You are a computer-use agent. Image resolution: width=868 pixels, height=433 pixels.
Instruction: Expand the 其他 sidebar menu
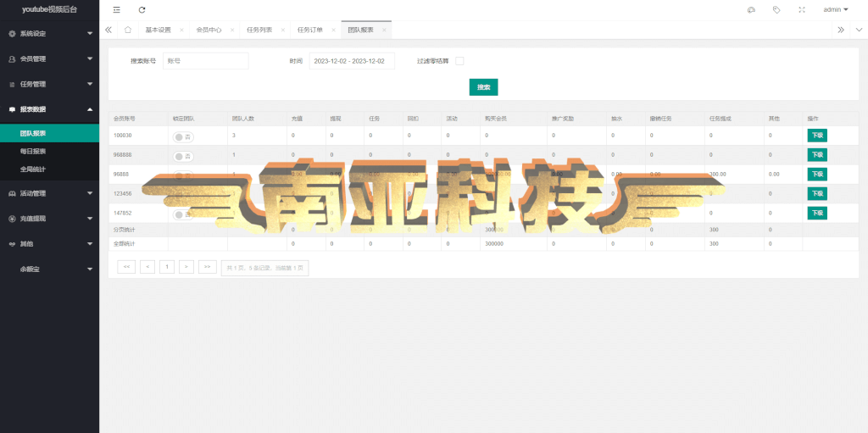pyautogui.click(x=50, y=244)
